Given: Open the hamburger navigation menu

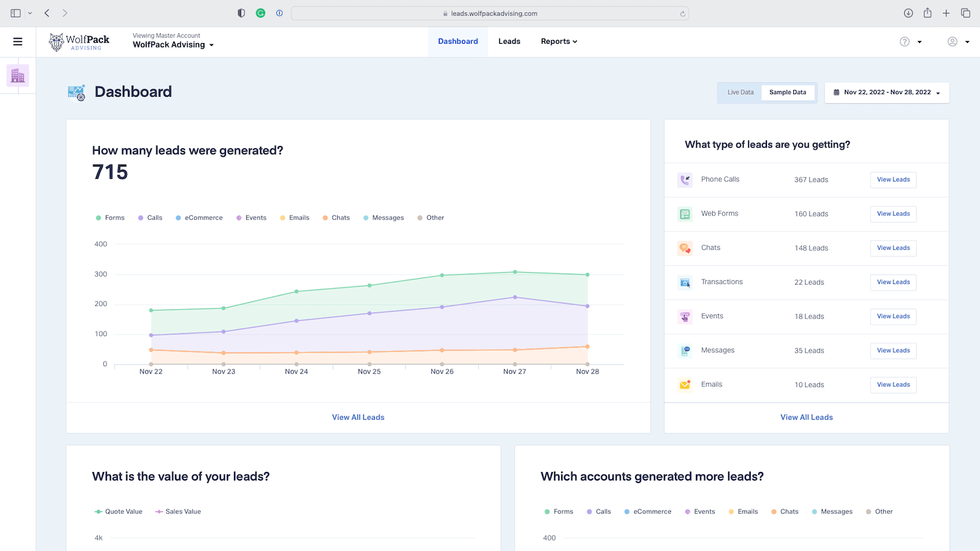Looking at the screenshot, I should (18, 42).
